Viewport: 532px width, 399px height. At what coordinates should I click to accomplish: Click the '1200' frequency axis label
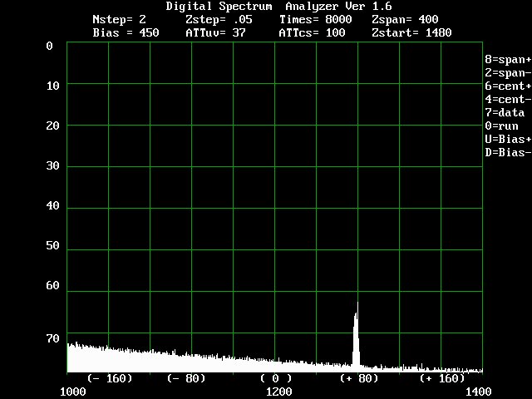279,392
